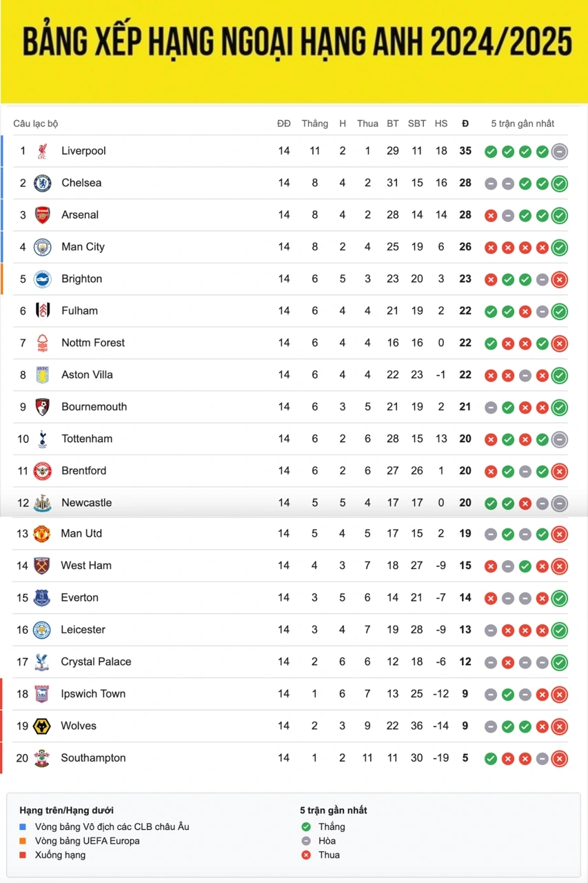Click the Arsenal club crest
The image size is (588, 883).
click(43, 215)
